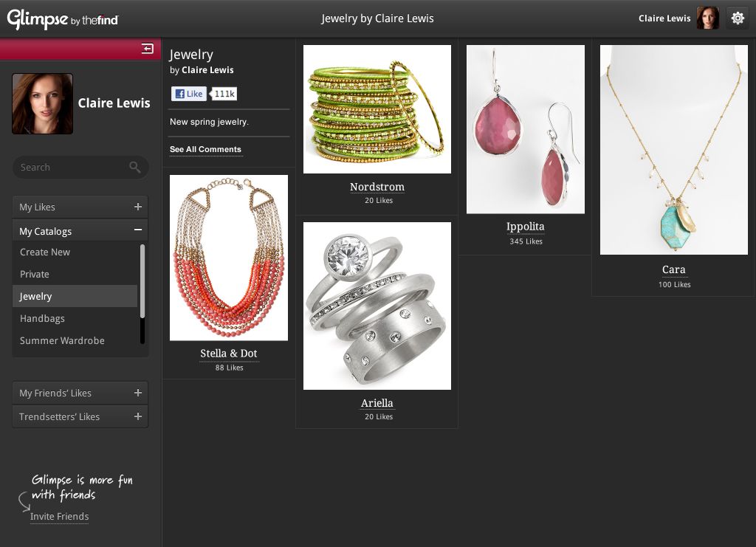
Task: Click 100 Likes under Cara
Action: pyautogui.click(x=675, y=285)
